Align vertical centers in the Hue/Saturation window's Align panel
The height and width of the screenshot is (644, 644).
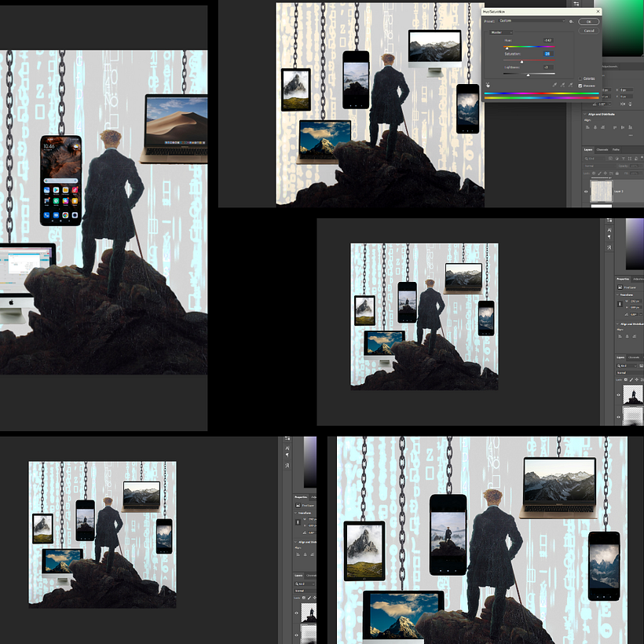pyautogui.click(x=623, y=127)
